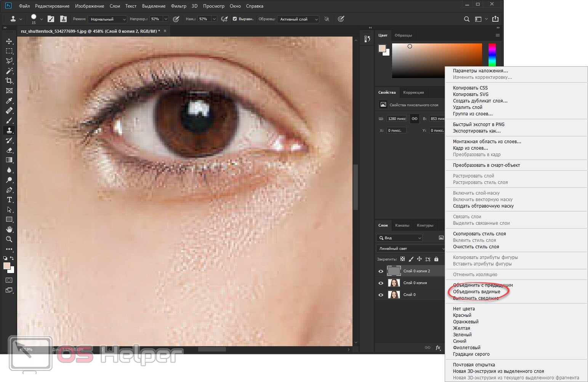Image resolution: width=588 pixels, height=382 pixels.
Task: Open the Образец sample dropdown
Action: (x=298, y=19)
